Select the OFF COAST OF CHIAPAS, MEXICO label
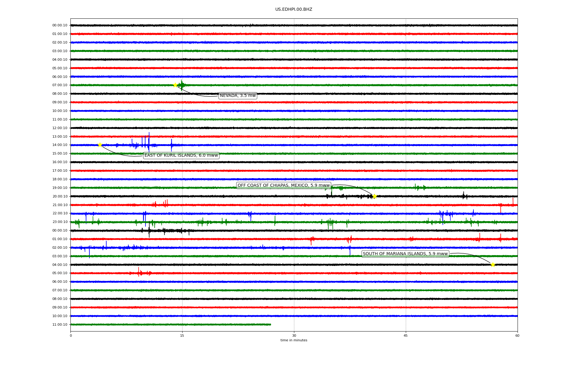 284,185
